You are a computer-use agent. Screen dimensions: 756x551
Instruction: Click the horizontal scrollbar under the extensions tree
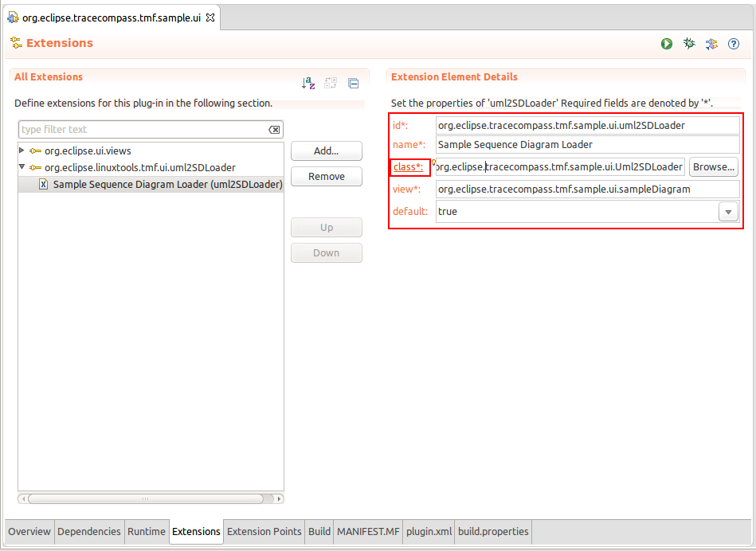(x=145, y=498)
